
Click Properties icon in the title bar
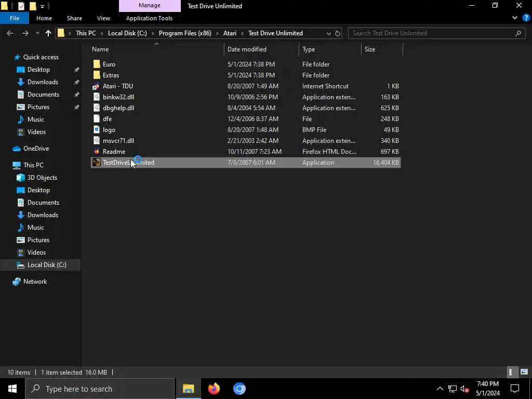coord(21,6)
